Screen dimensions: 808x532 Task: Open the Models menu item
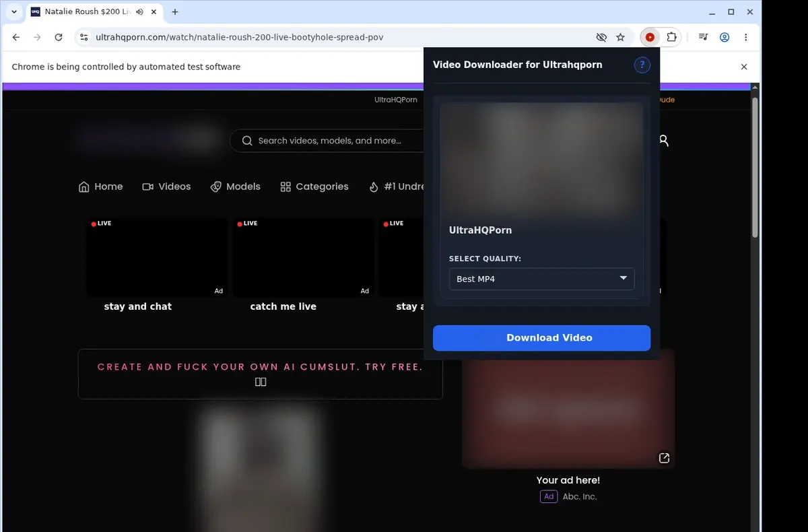point(235,187)
